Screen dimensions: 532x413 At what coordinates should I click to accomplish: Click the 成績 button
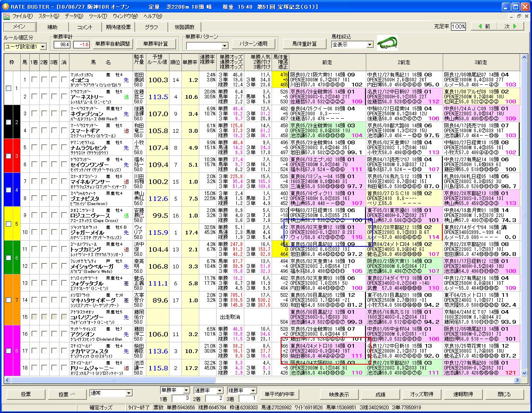pyautogui.click(x=380, y=394)
